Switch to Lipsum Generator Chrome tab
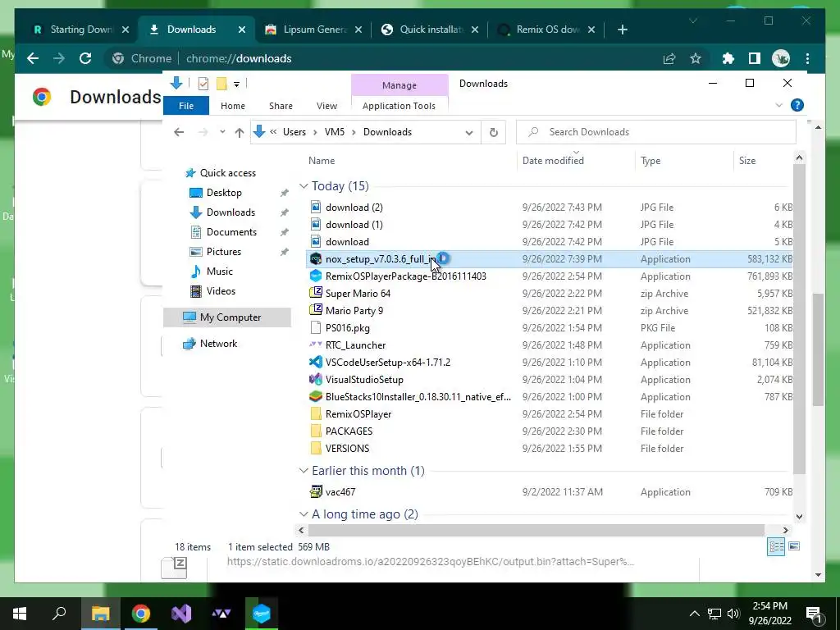Screen dimensions: 840x630 click(x=314, y=30)
